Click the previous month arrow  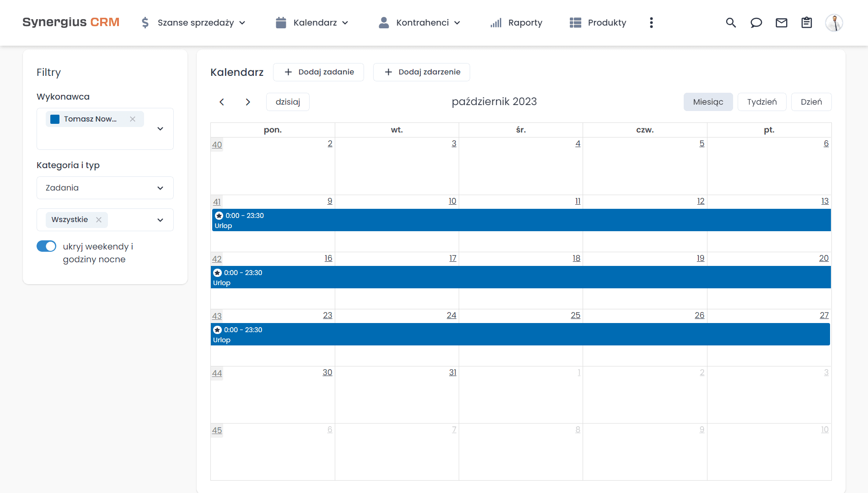tap(222, 101)
